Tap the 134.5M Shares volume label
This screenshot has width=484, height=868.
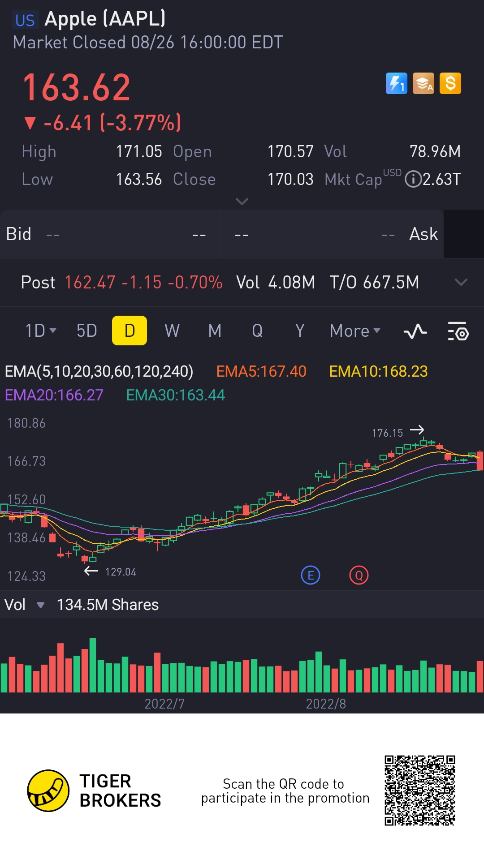point(108,605)
